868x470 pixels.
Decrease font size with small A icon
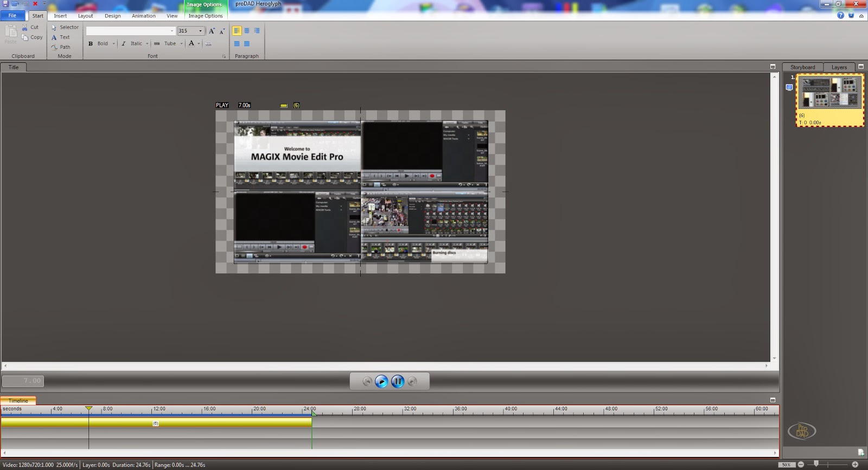[222, 31]
